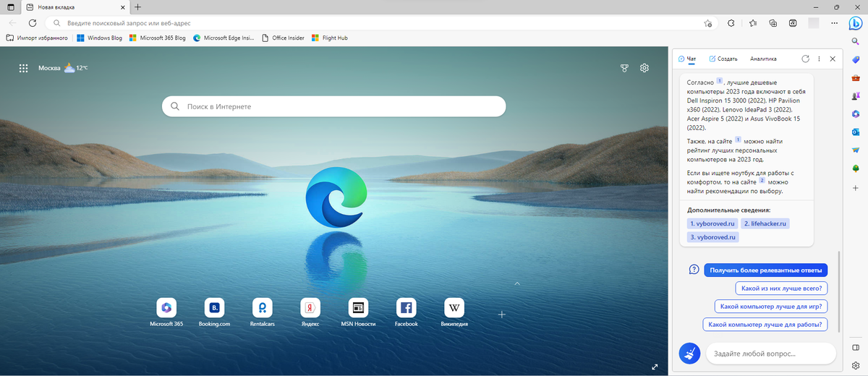The width and height of the screenshot is (868, 376).
Task: Open the MSN Новости quick link tile
Action: [358, 313]
